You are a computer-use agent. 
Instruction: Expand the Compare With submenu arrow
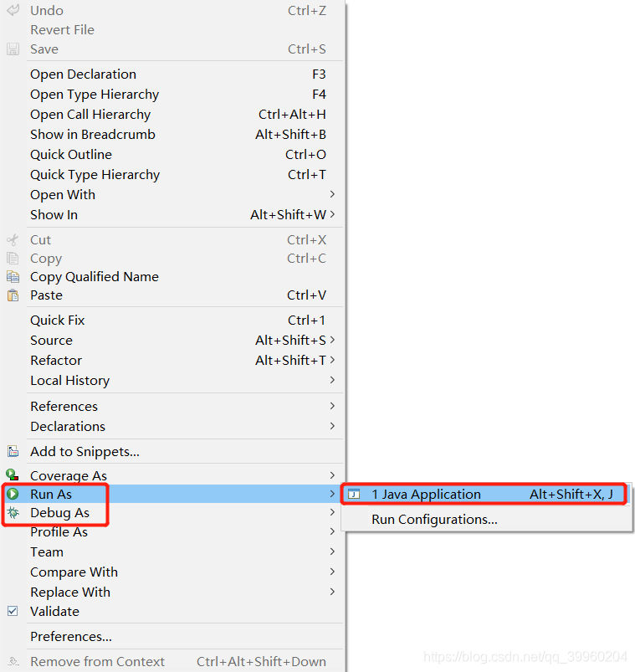coord(332,572)
